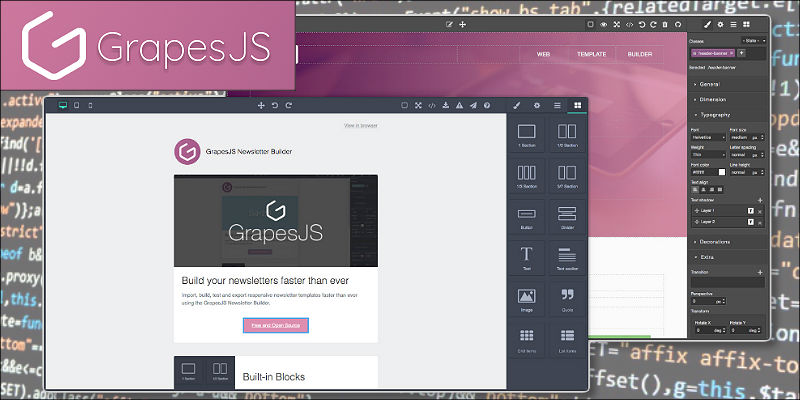Open blocks grid tab in back window

pyautogui.click(x=746, y=24)
